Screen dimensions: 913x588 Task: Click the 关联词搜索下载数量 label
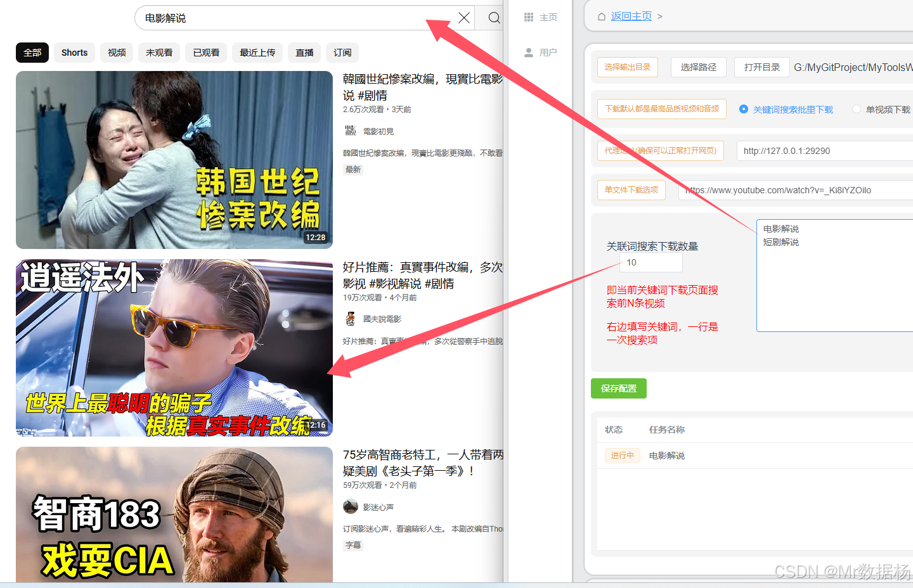[652, 246]
